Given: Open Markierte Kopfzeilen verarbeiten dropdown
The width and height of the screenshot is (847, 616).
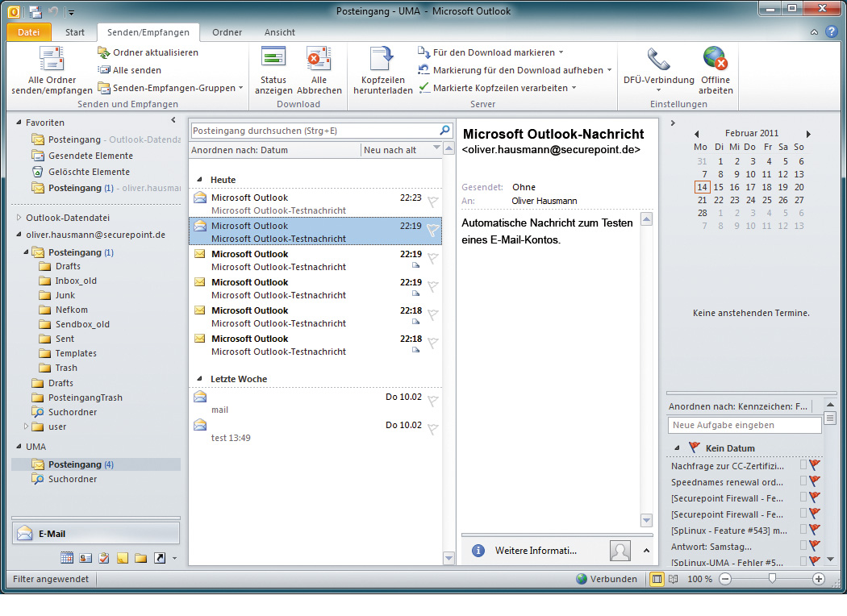Looking at the screenshot, I should 498,88.
